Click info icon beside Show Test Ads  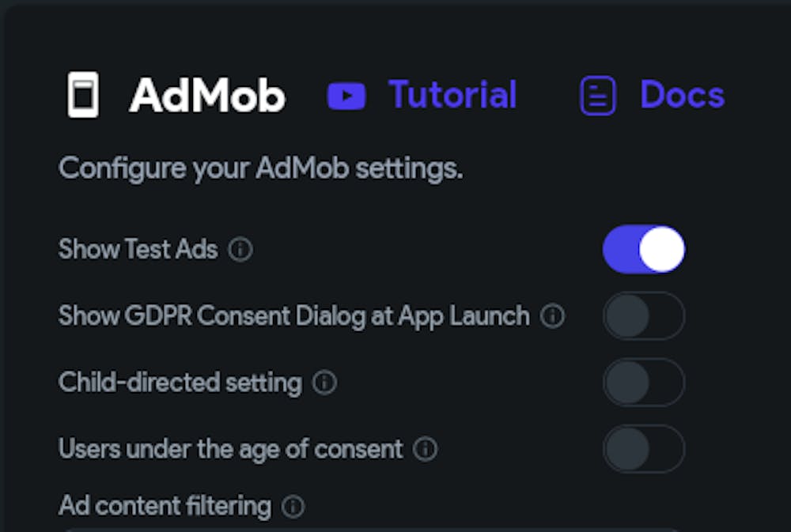(x=240, y=250)
